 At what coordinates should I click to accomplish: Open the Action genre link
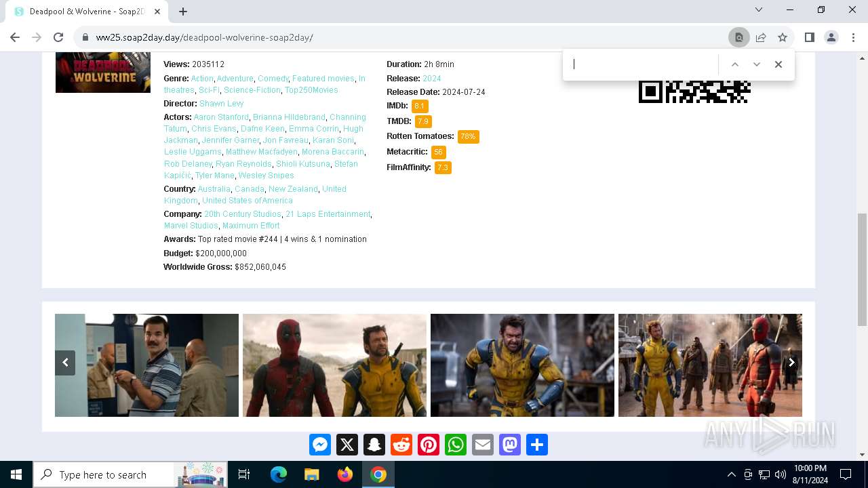(202, 79)
